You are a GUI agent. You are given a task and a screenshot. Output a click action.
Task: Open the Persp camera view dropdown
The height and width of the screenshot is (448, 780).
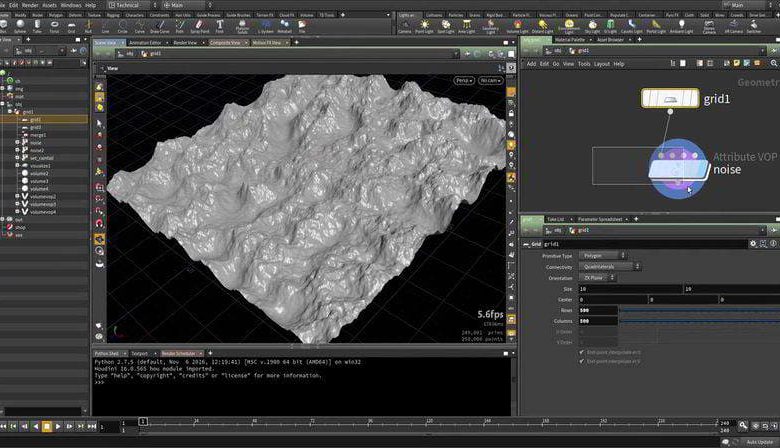pyautogui.click(x=464, y=80)
